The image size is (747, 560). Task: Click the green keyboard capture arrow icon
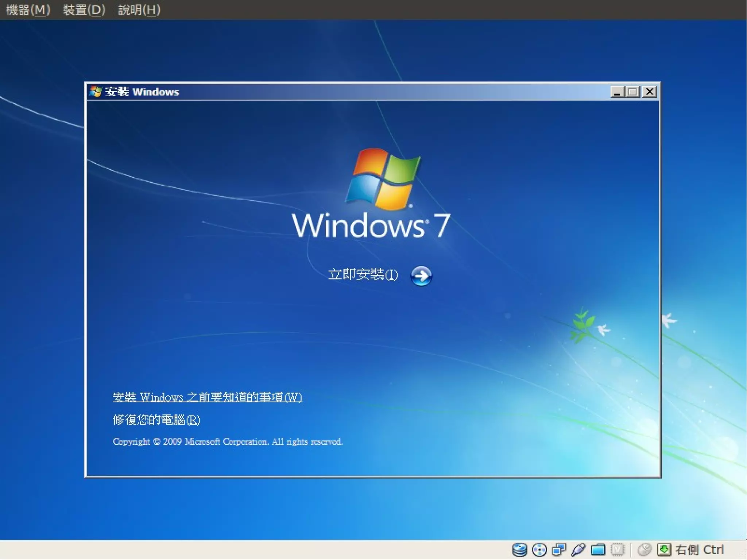(664, 549)
